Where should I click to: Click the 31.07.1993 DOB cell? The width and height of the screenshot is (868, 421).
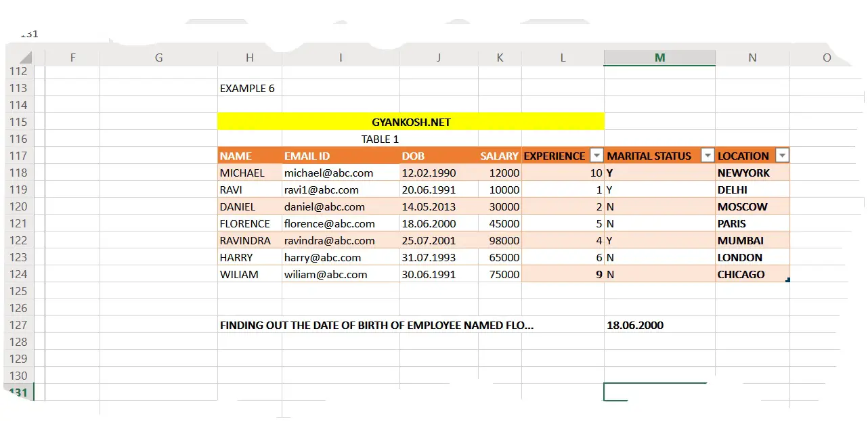click(439, 257)
